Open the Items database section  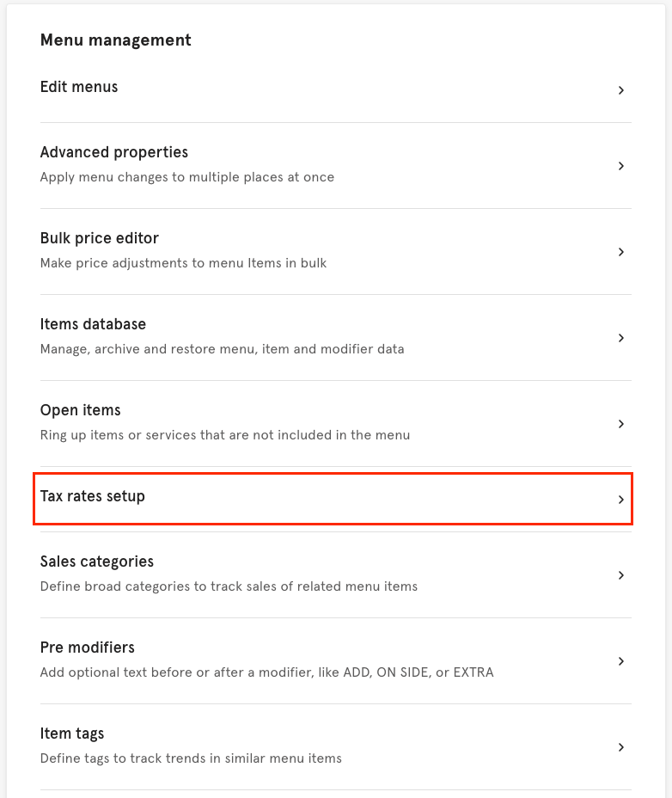[93, 324]
